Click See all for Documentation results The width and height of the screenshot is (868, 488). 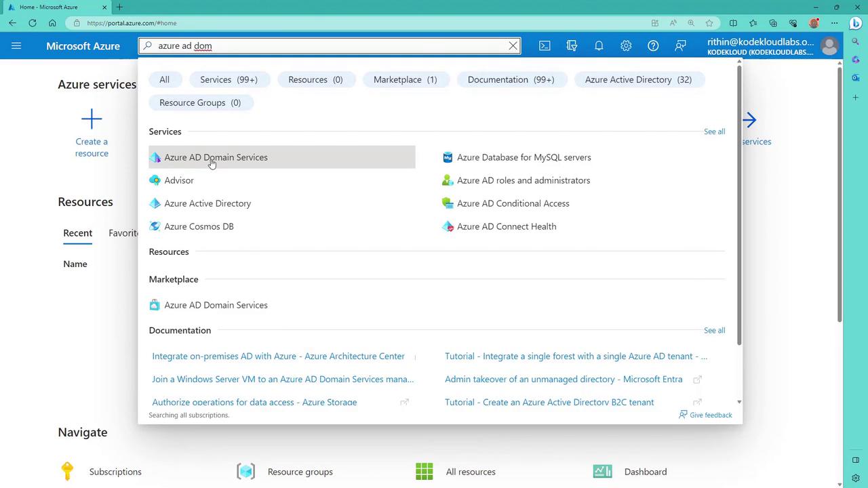point(714,330)
